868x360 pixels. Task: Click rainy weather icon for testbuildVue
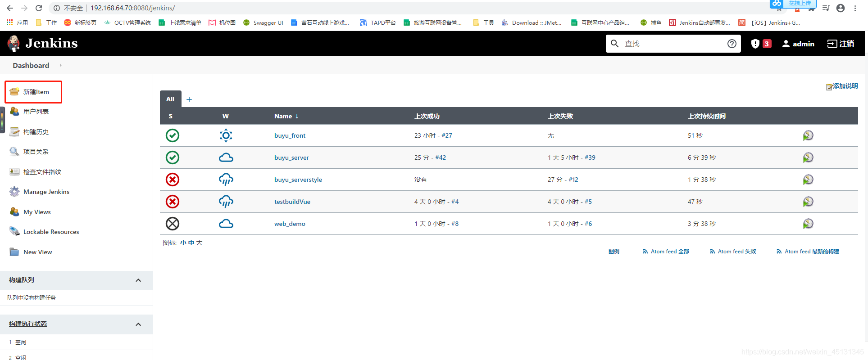pyautogui.click(x=226, y=202)
